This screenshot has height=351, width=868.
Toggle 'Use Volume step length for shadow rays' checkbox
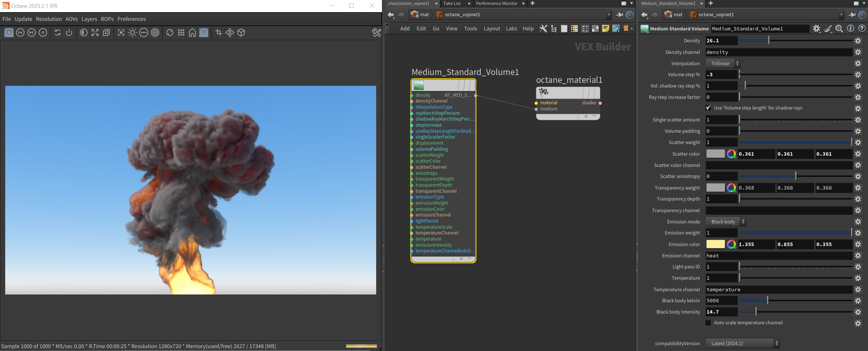click(x=708, y=108)
